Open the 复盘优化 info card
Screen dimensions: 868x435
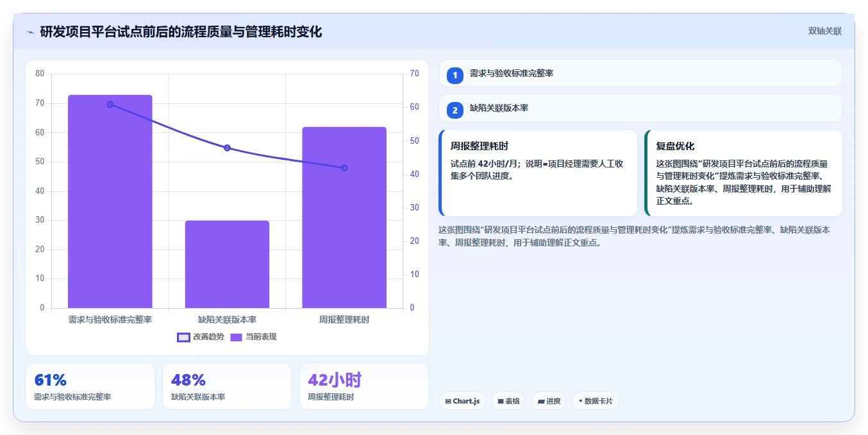click(x=744, y=173)
